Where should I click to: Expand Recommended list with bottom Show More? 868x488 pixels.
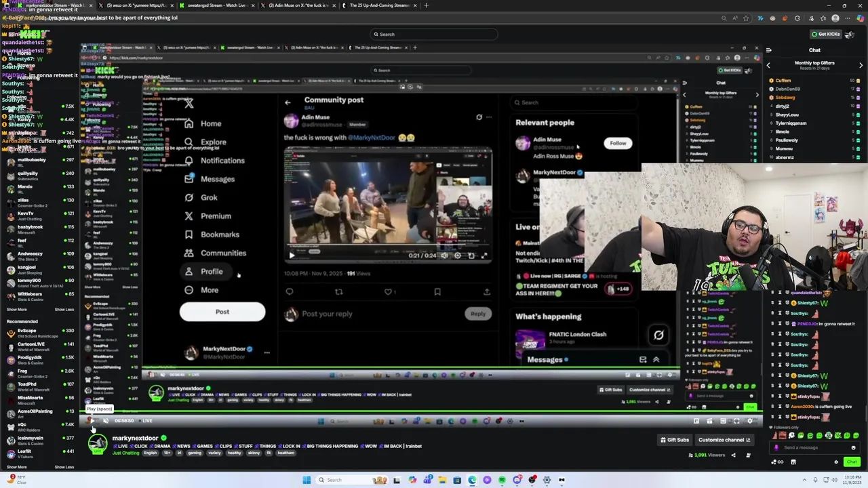pyautogui.click(x=17, y=467)
